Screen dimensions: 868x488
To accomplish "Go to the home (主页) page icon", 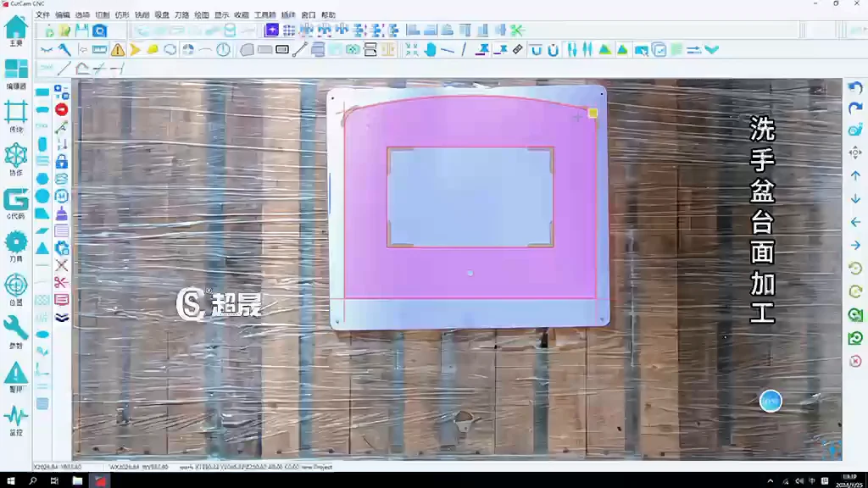I will pos(16,30).
